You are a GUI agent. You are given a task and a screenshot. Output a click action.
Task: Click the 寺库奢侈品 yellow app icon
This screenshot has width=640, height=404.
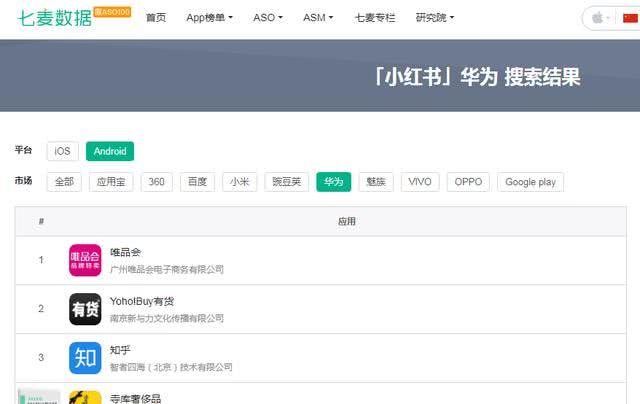(x=85, y=397)
